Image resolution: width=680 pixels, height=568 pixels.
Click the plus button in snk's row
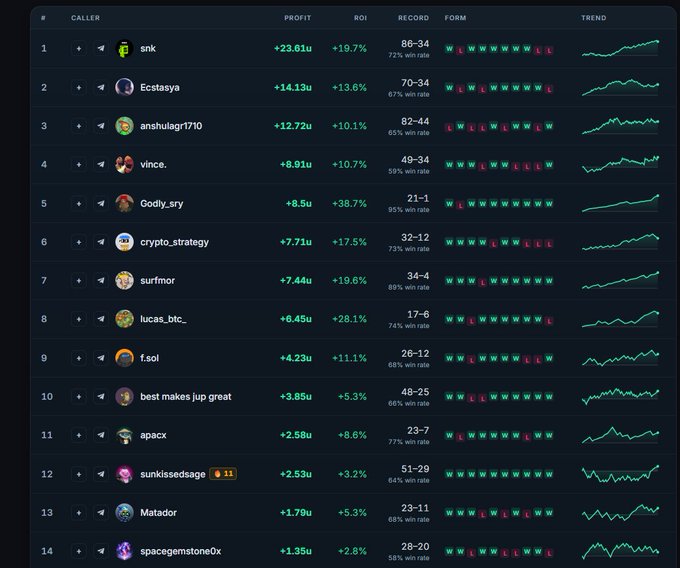pos(78,49)
